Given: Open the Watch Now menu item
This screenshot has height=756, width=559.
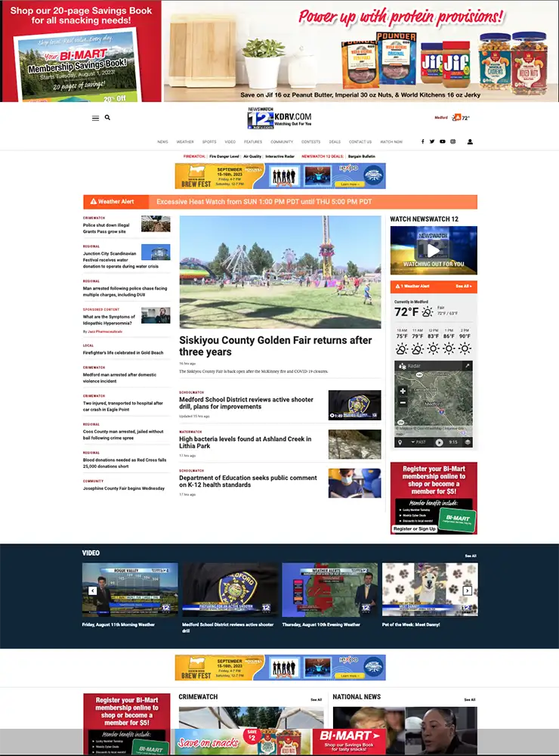Looking at the screenshot, I should (x=391, y=142).
